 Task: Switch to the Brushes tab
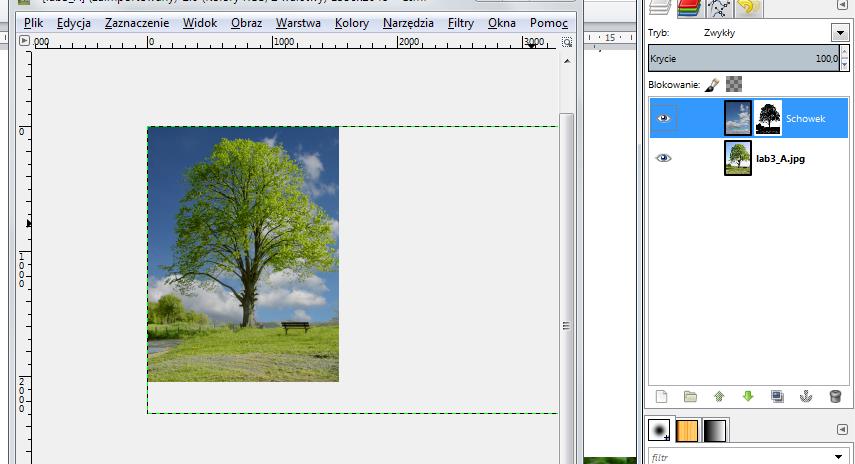[659, 430]
